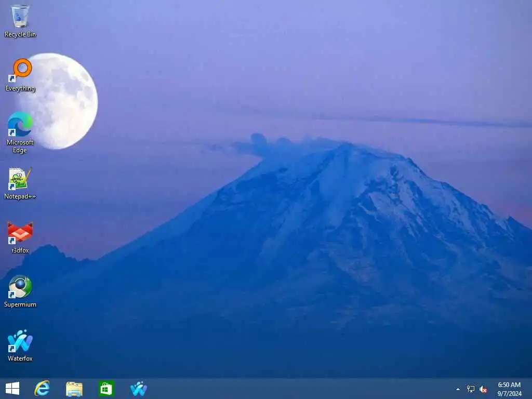532x399 pixels.
Task: Click the muted volume tray icon
Action: tap(483, 389)
